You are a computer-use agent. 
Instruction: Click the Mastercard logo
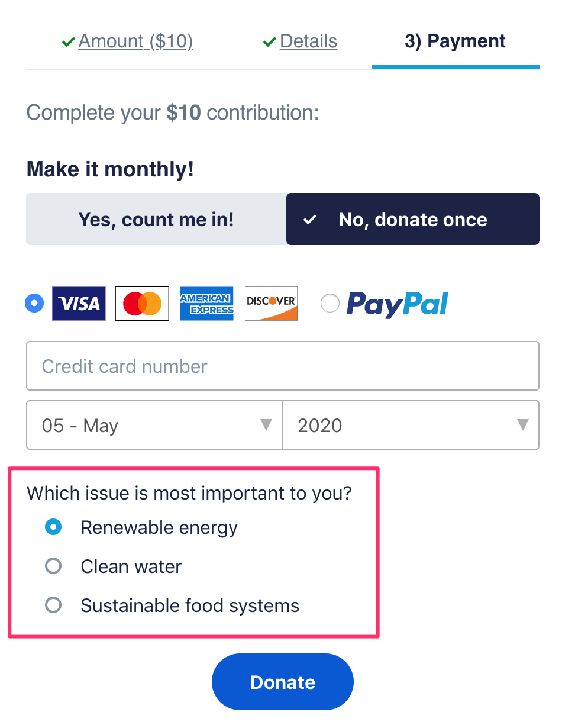[x=142, y=304]
